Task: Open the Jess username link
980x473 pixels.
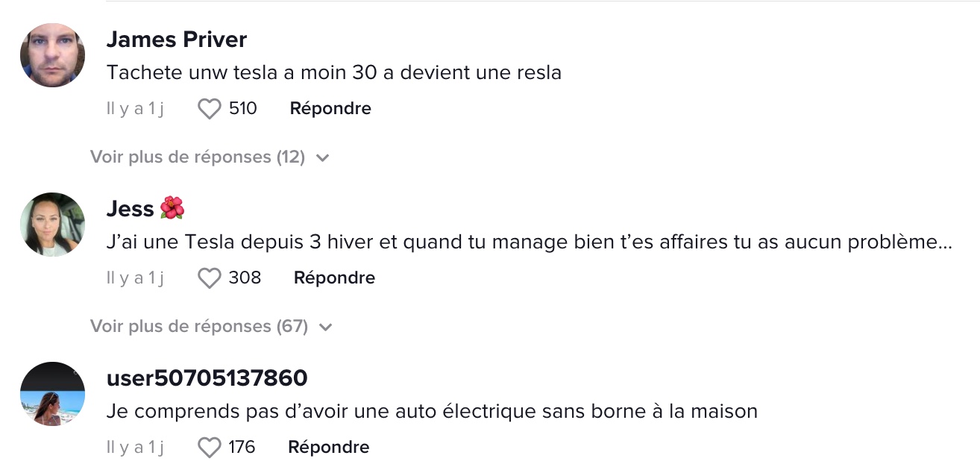Action: (x=130, y=208)
